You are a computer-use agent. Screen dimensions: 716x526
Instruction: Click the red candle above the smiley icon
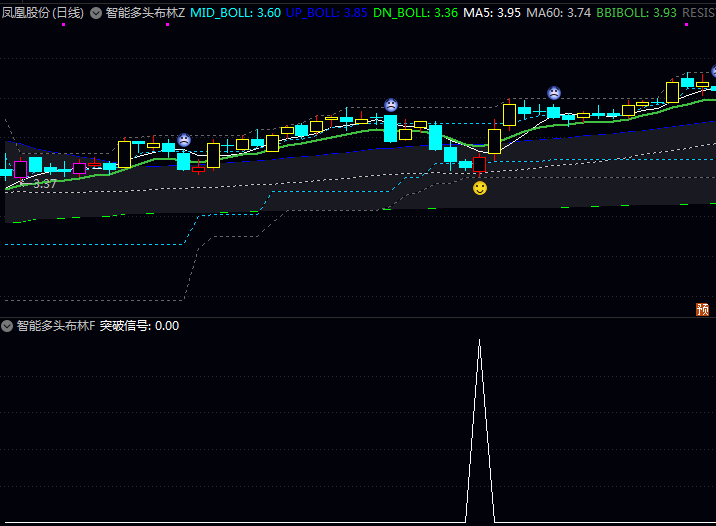(x=479, y=165)
